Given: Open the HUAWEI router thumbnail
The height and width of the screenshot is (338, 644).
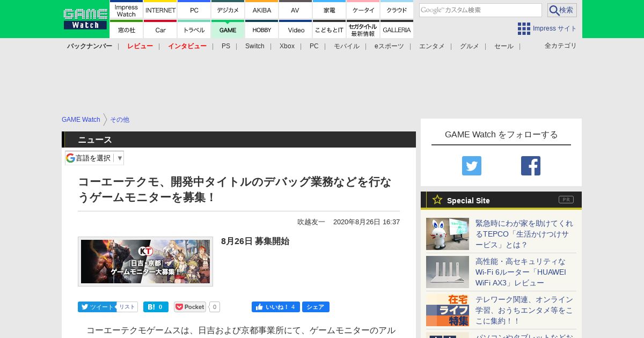Looking at the screenshot, I should point(448,272).
